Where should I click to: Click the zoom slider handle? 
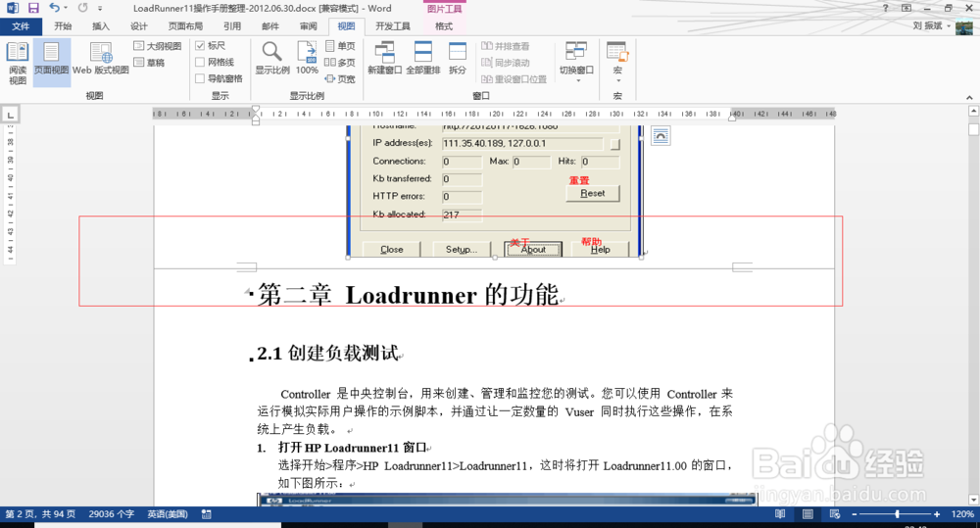pos(897,514)
